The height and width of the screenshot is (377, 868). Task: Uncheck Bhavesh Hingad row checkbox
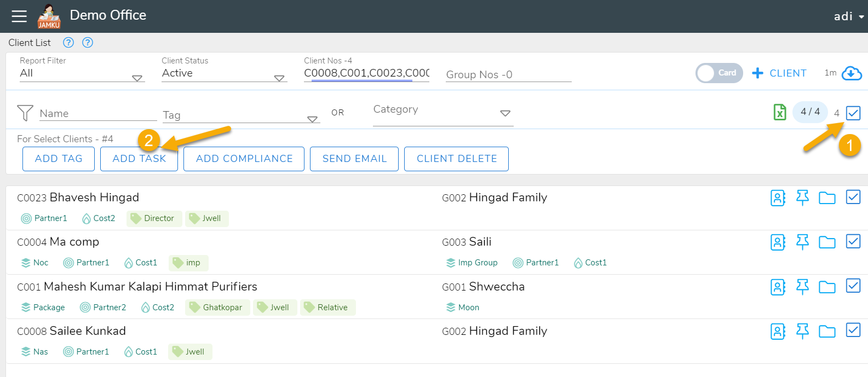(x=853, y=197)
